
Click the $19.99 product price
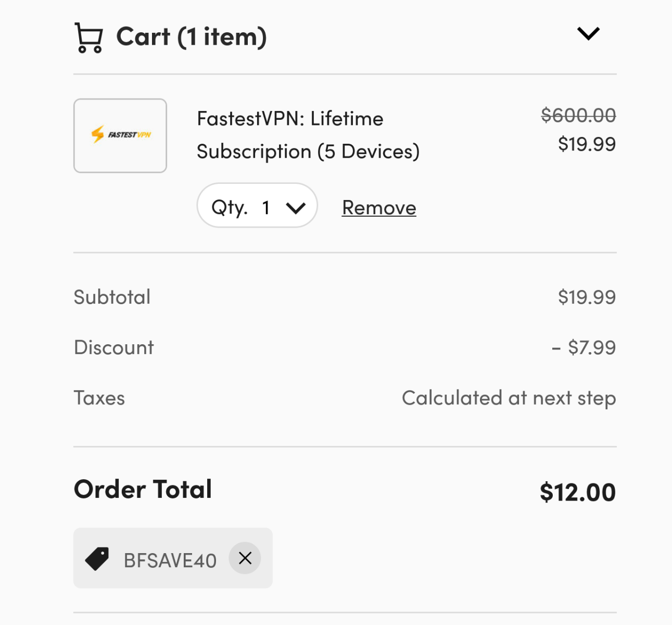coord(587,144)
